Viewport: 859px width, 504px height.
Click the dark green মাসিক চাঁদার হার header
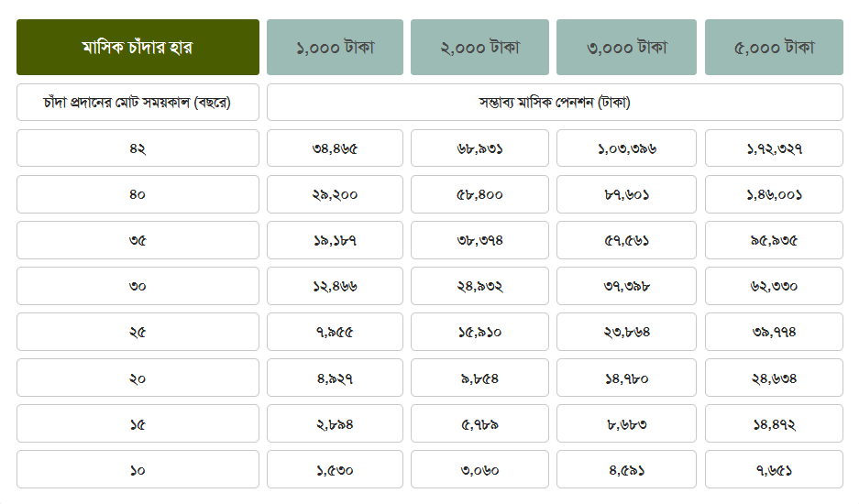(x=138, y=47)
